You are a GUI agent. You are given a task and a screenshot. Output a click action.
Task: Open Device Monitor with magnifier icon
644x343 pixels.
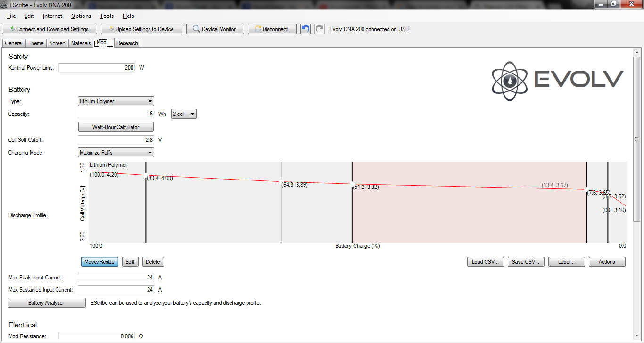point(215,29)
